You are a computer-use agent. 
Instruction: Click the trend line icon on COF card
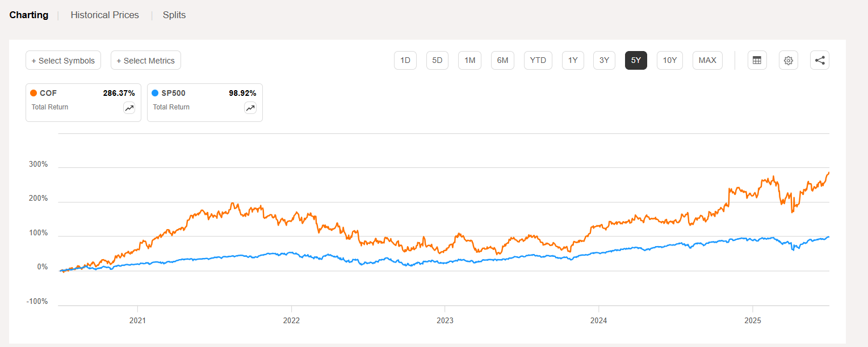[129, 108]
